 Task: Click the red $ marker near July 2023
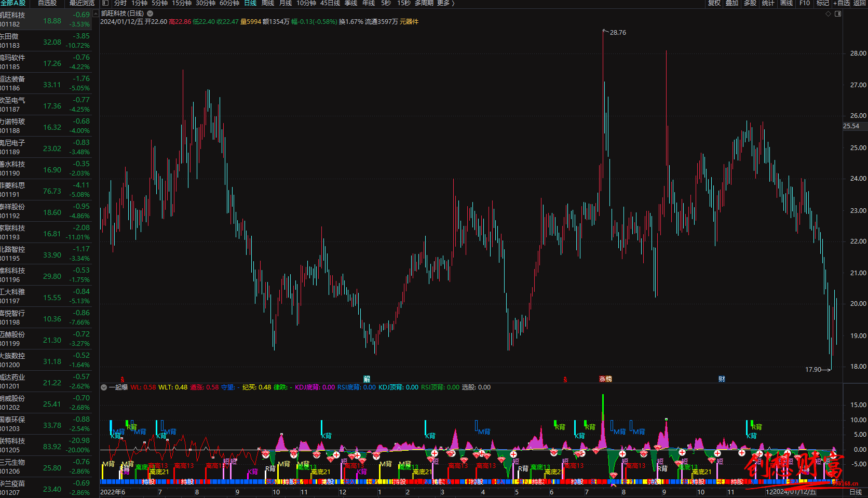tap(565, 380)
